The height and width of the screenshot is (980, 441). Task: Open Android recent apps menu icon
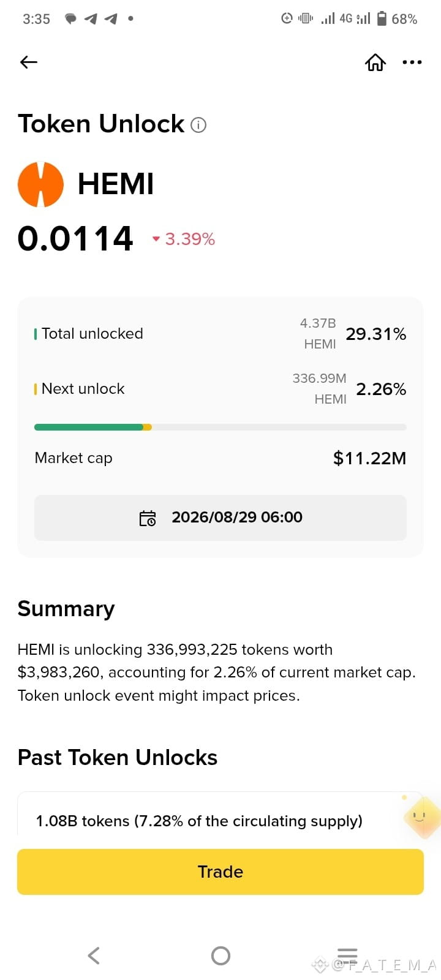pyautogui.click(x=347, y=956)
